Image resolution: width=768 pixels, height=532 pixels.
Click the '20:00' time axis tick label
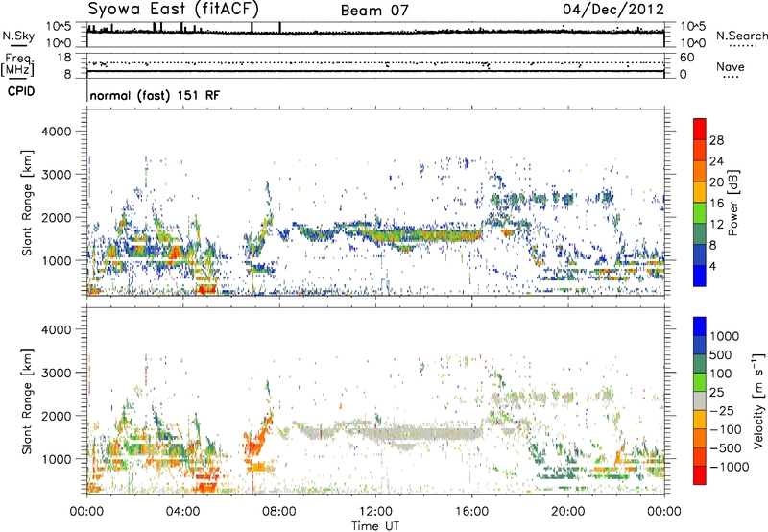pos(568,512)
